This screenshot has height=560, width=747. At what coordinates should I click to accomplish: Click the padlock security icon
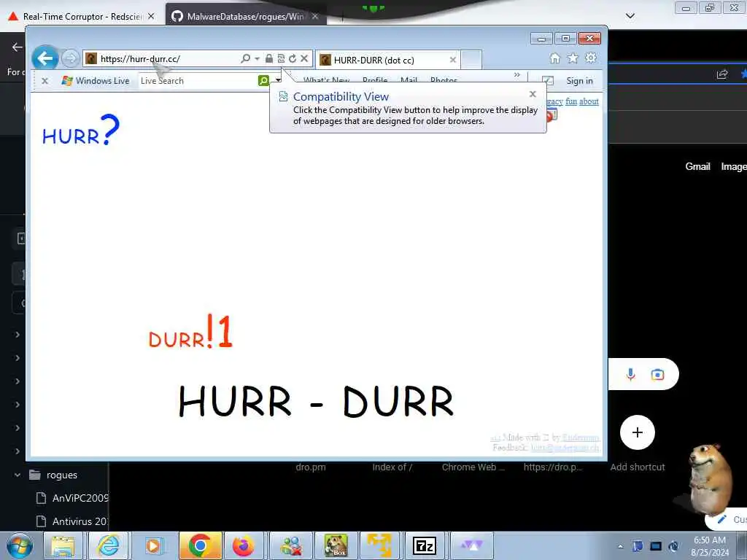pos(269,58)
